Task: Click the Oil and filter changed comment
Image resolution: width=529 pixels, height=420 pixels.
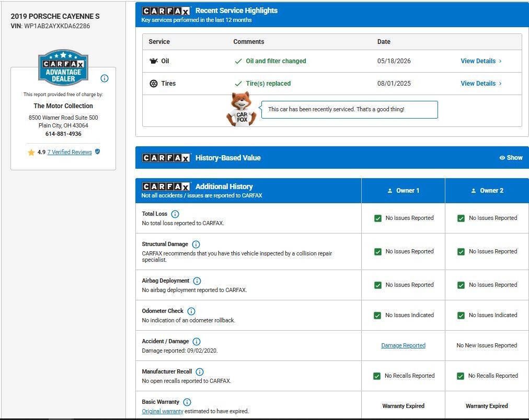Action: tap(276, 61)
